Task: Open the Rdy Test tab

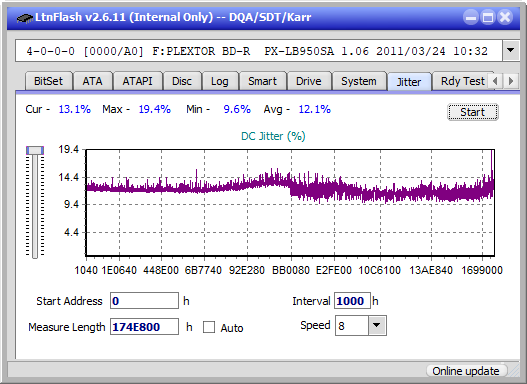Action: 462,81
